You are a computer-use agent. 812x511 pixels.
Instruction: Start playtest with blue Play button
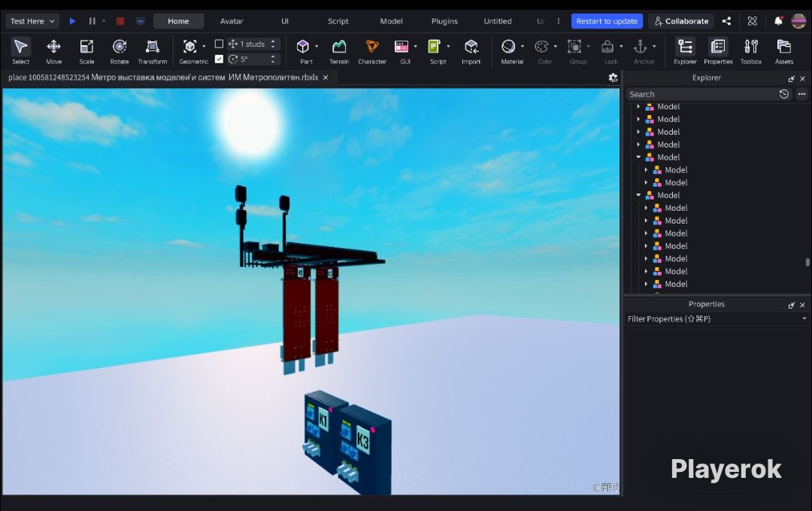click(72, 21)
